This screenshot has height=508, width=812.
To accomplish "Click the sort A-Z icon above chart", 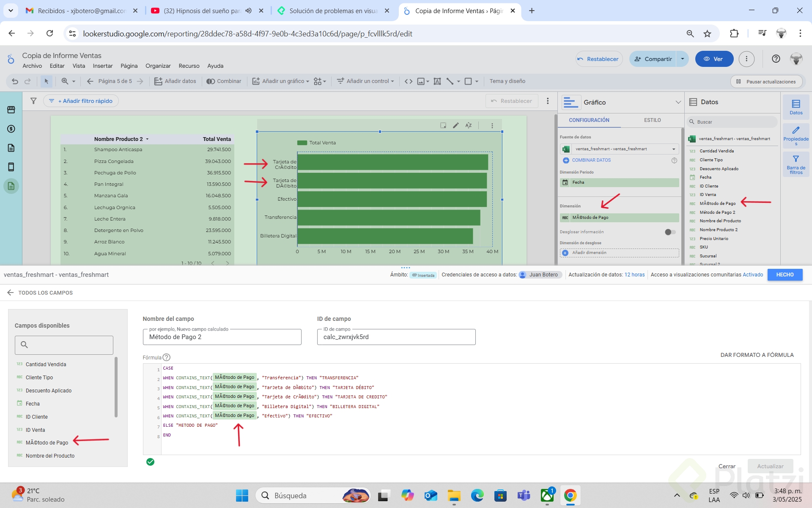I will [469, 125].
